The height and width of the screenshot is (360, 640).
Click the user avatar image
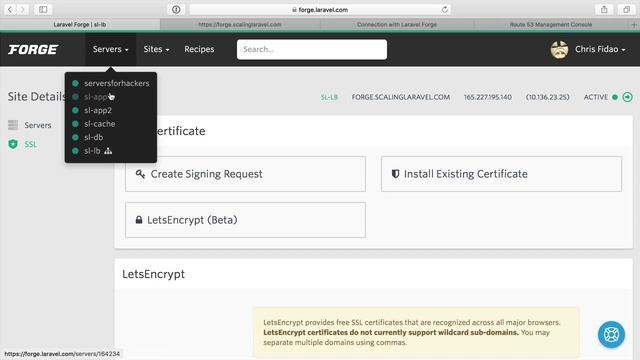point(559,49)
